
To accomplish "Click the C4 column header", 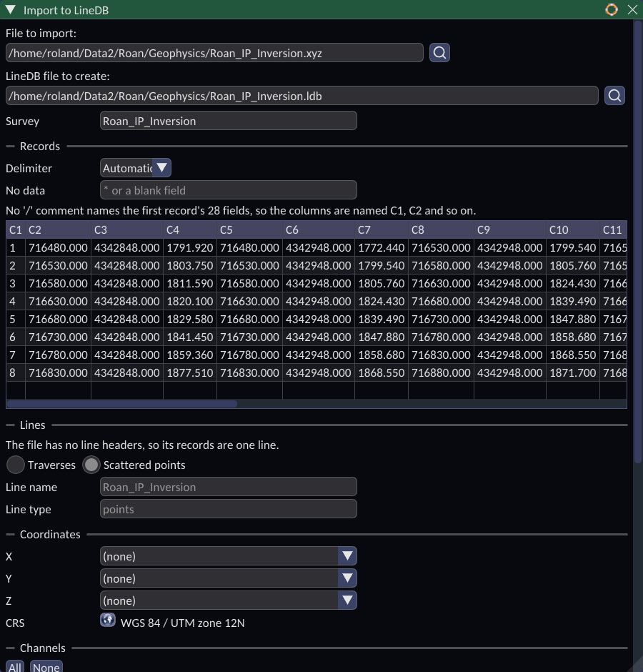I will click(190, 229).
